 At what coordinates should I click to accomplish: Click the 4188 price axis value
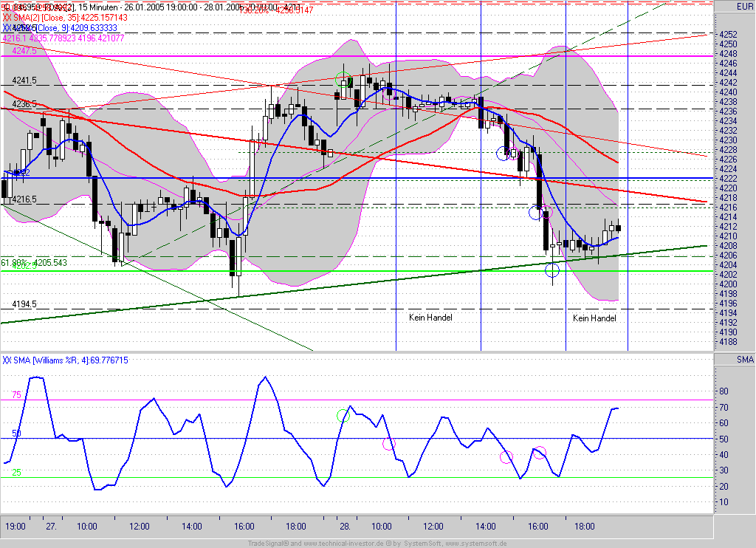[x=728, y=341]
